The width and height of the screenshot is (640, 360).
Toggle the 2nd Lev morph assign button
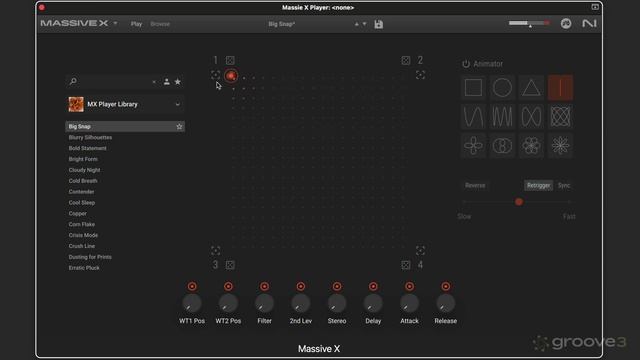point(301,287)
